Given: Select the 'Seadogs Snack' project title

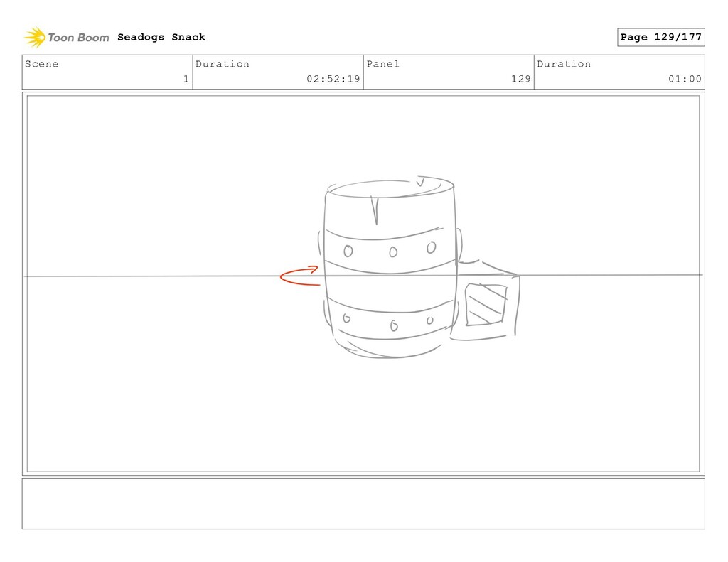Looking at the screenshot, I should [x=161, y=37].
